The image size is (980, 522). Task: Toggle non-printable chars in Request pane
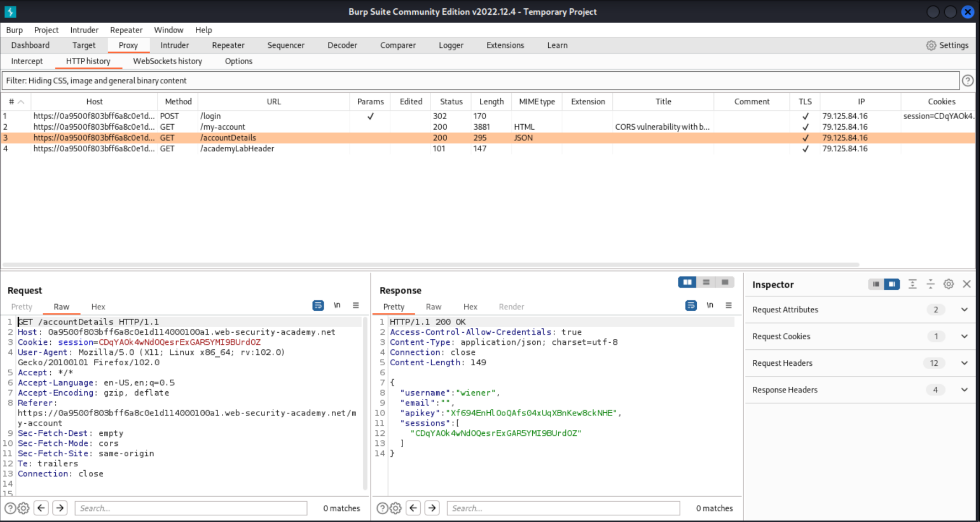[x=337, y=305]
